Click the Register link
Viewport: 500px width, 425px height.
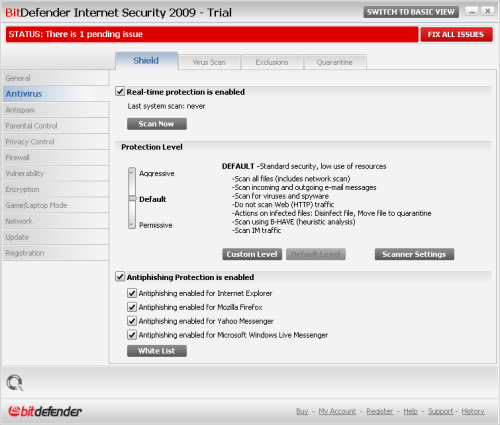pyautogui.click(x=380, y=411)
